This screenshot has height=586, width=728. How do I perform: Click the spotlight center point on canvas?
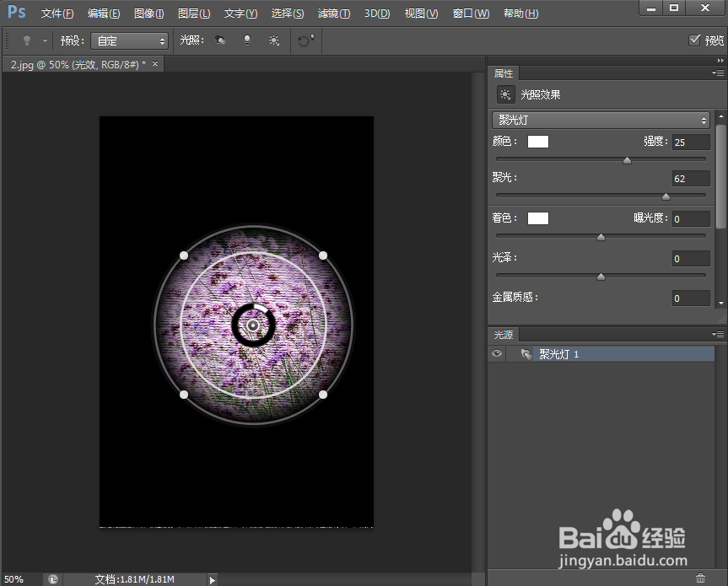tap(253, 325)
